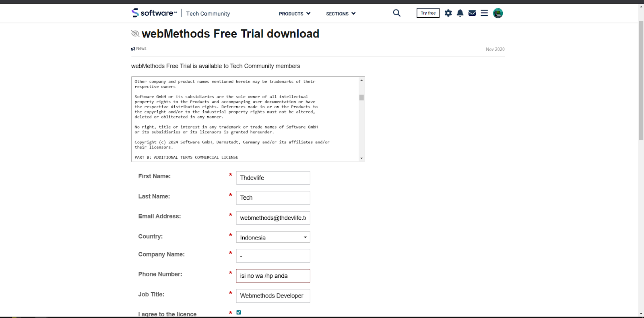This screenshot has height=318, width=644.
Task: Focus the Last Name field
Action: point(273,198)
